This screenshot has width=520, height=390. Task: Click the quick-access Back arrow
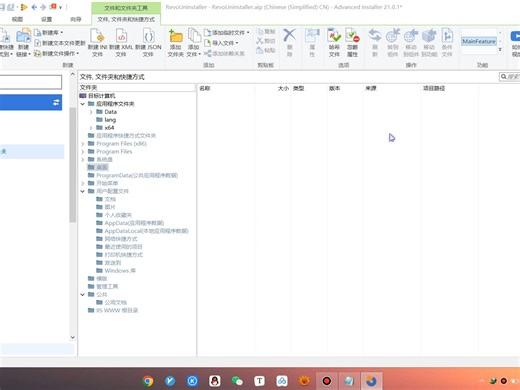34,7
